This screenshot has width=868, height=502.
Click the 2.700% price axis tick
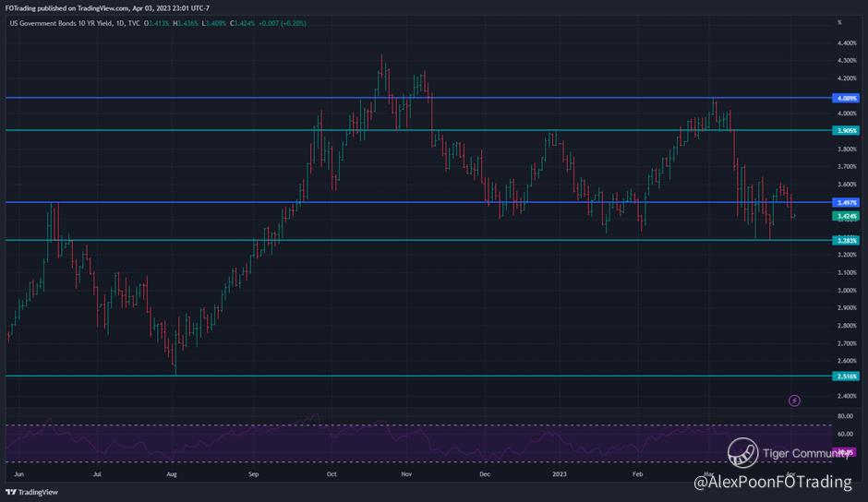(x=847, y=343)
